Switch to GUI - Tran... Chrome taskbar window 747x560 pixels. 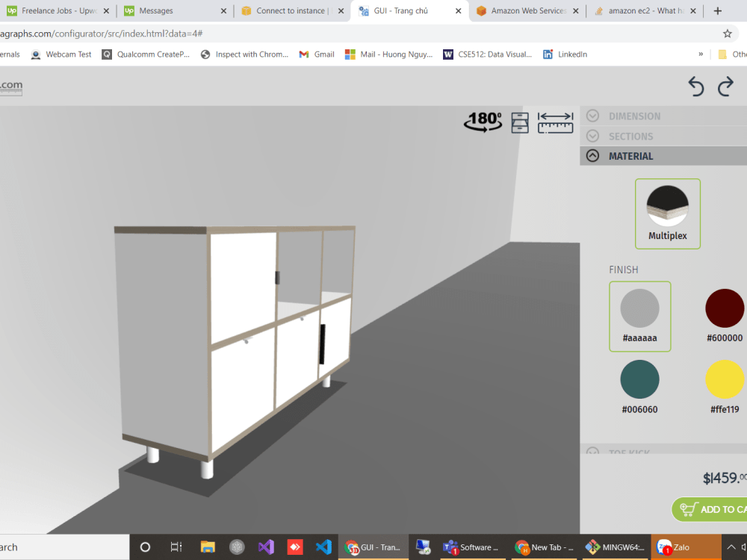click(x=373, y=547)
